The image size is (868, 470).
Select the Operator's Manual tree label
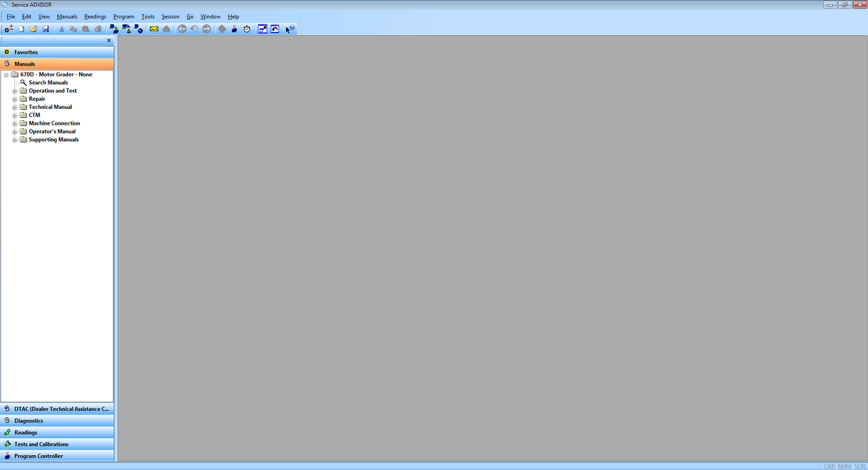[52, 132]
